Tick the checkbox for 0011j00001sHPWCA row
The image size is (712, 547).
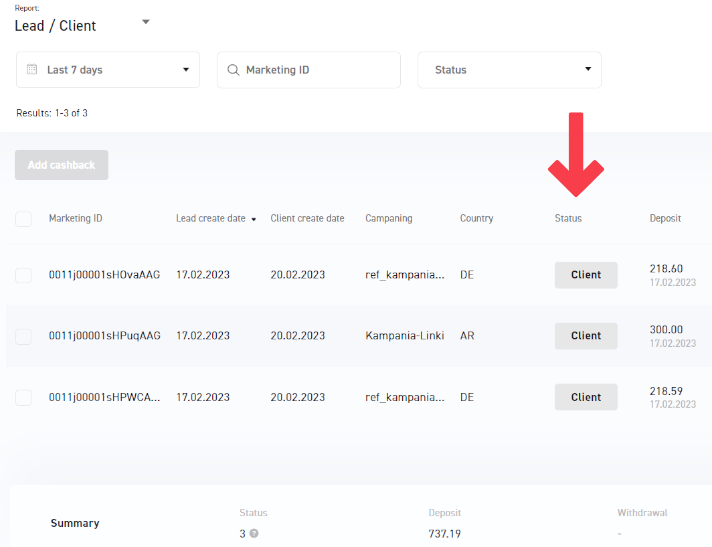[x=23, y=397]
